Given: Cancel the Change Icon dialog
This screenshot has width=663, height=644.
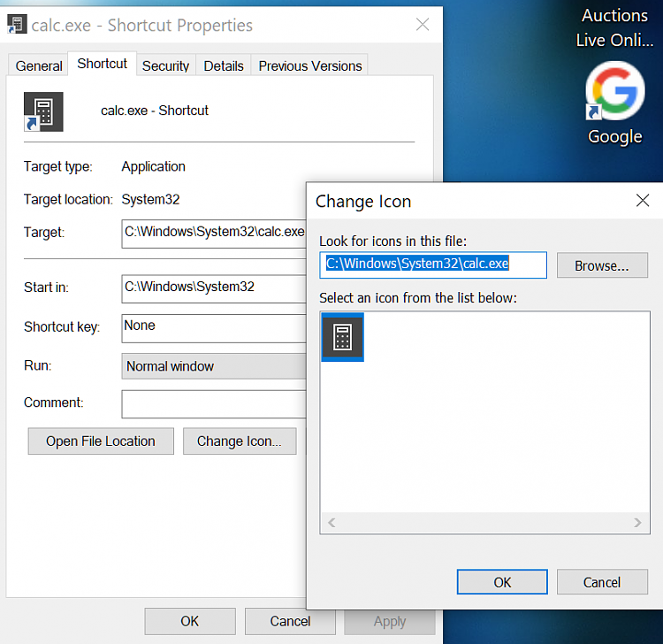Looking at the screenshot, I should point(602,582).
